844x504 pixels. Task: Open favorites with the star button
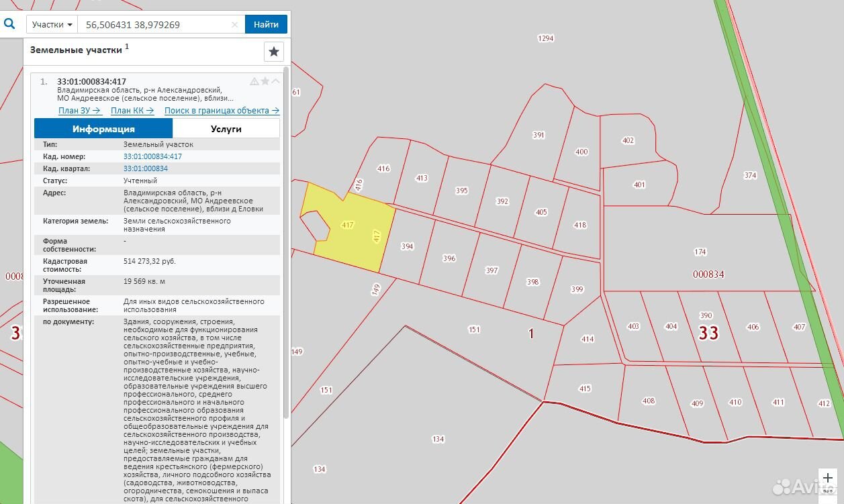pos(273,52)
